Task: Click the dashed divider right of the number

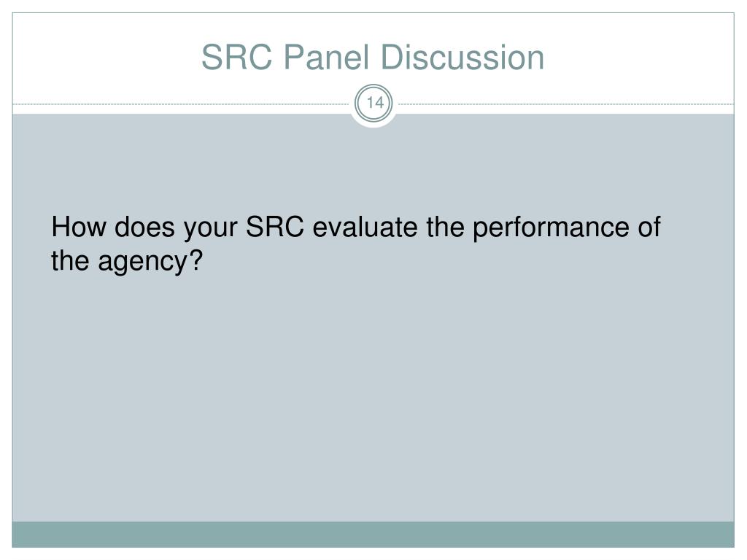Action: pos(566,104)
